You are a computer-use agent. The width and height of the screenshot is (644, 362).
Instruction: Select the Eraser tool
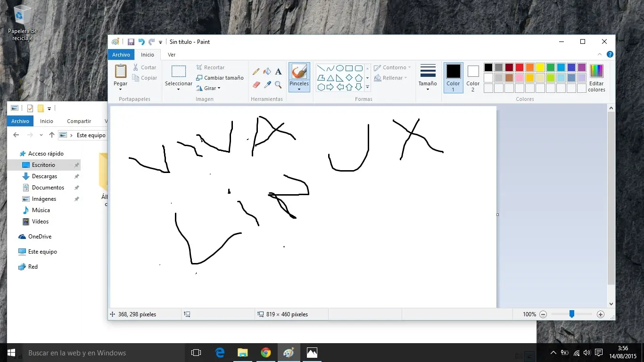[256, 85]
